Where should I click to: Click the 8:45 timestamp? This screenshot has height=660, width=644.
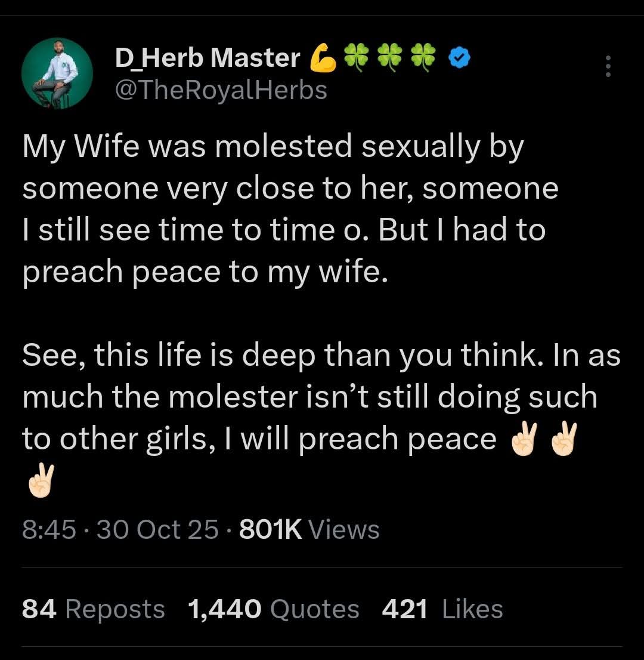click(49, 529)
